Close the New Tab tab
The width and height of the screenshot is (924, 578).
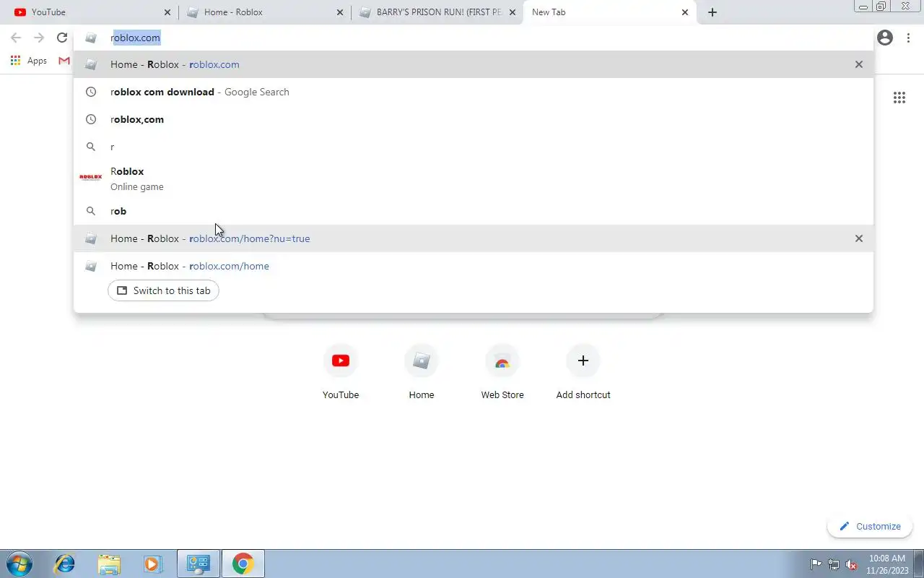click(x=685, y=12)
